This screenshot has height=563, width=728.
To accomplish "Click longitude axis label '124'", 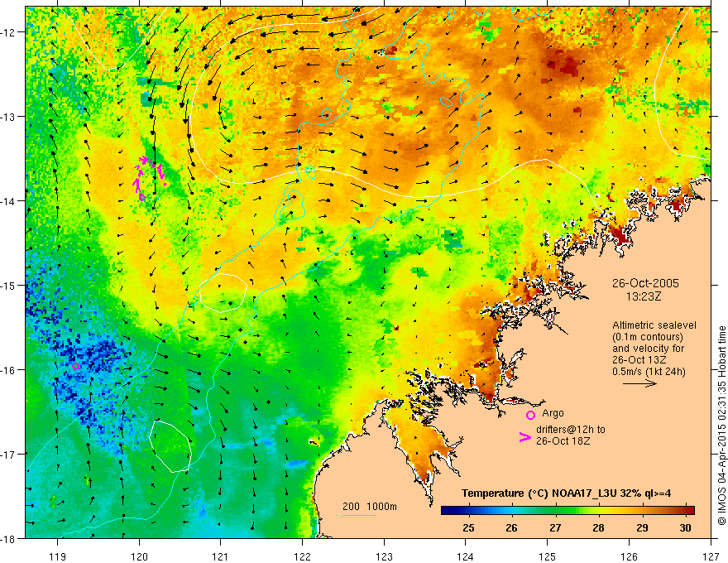I will tap(466, 556).
